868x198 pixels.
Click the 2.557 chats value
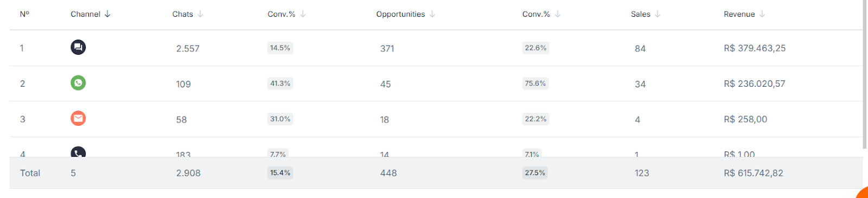pos(188,49)
